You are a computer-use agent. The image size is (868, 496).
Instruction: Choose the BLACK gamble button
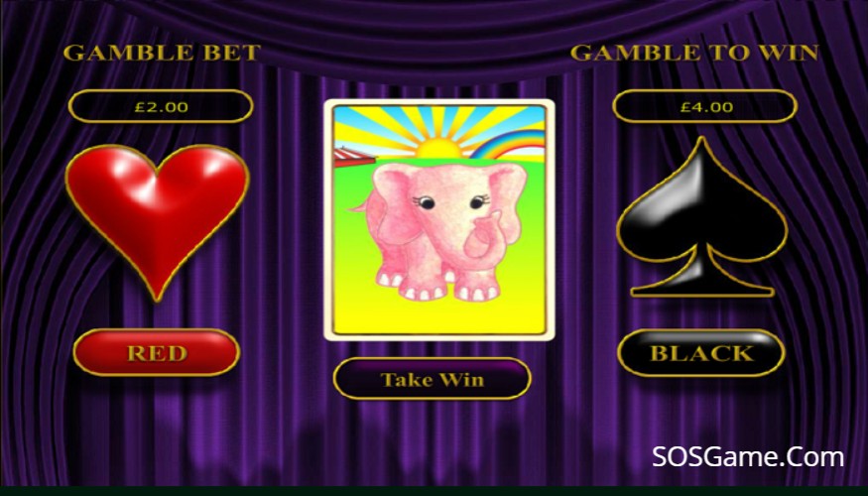(x=700, y=352)
